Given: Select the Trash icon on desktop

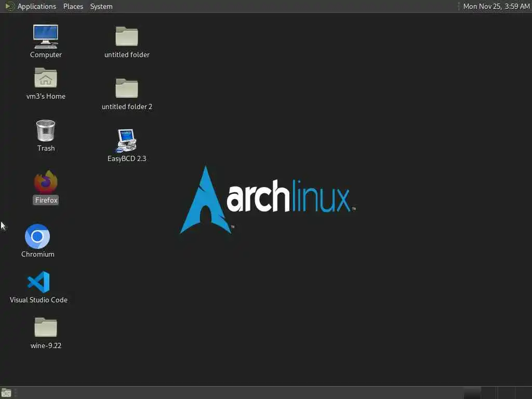Looking at the screenshot, I should pos(46,136).
